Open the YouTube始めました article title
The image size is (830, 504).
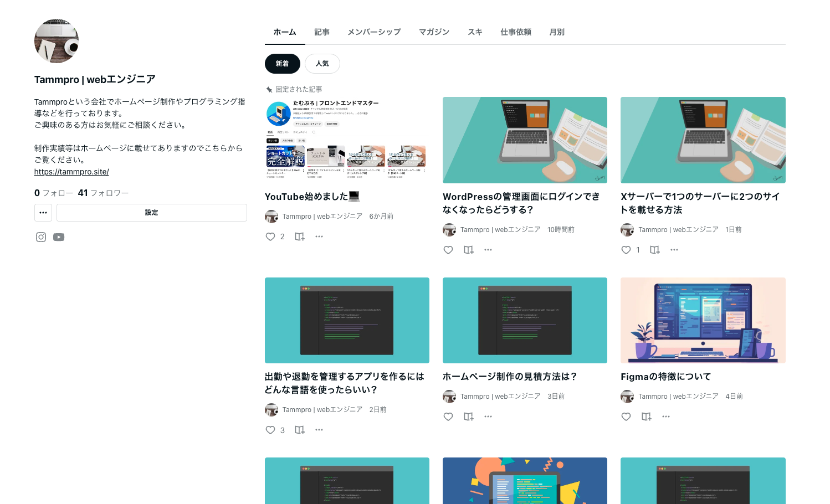click(x=312, y=197)
